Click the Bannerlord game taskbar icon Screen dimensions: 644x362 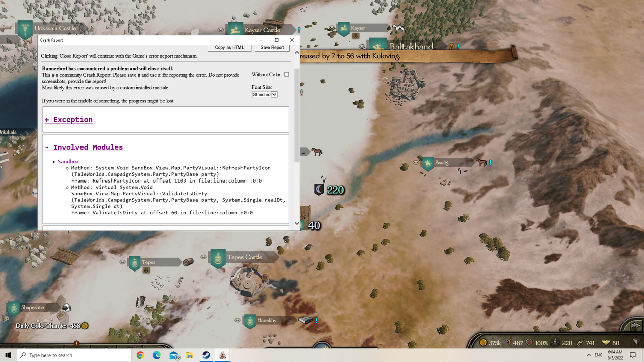pyautogui.click(x=222, y=355)
